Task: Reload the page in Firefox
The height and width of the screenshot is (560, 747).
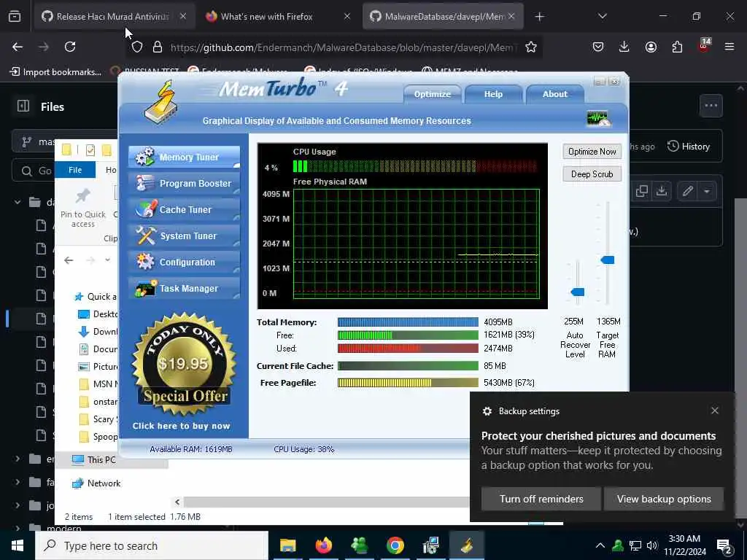Action: point(70,47)
